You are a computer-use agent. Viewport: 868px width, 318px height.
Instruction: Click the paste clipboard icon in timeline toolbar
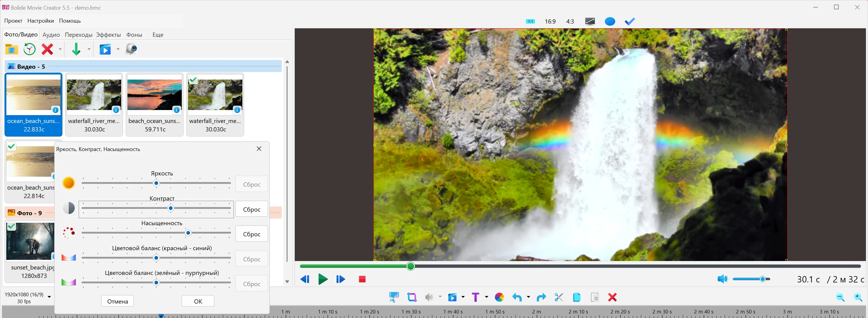point(595,297)
